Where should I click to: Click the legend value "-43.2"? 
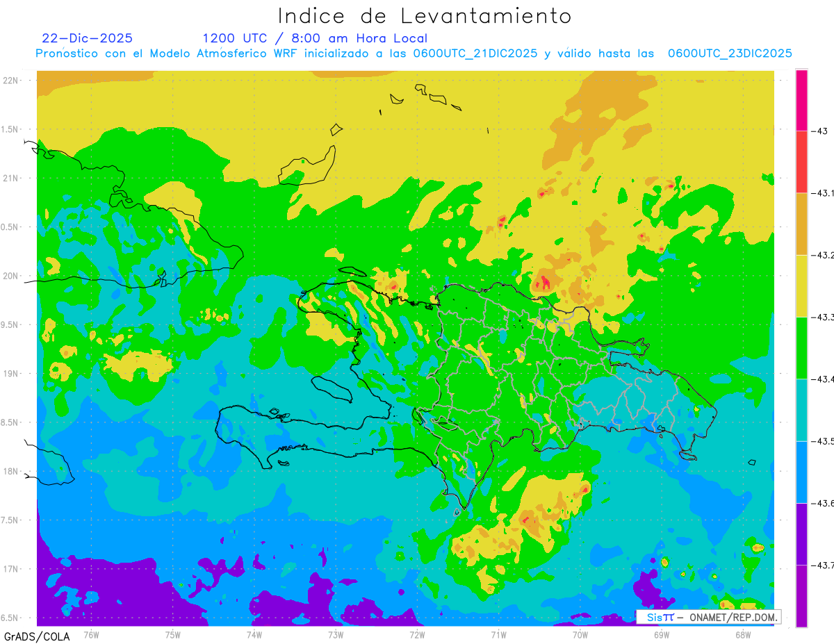[823, 255]
